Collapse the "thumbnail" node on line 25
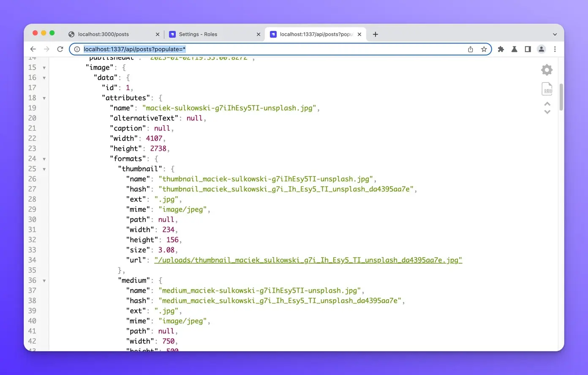The image size is (588, 375). pos(44,169)
